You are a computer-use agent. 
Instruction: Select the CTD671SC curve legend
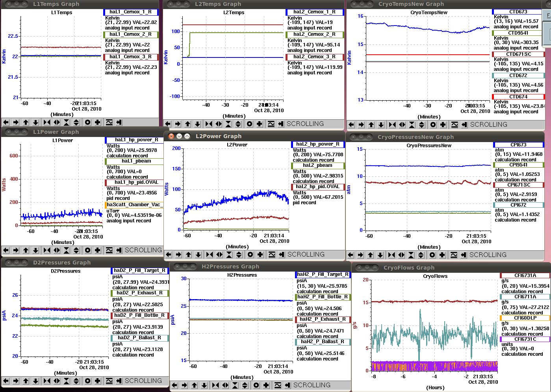[518, 54]
